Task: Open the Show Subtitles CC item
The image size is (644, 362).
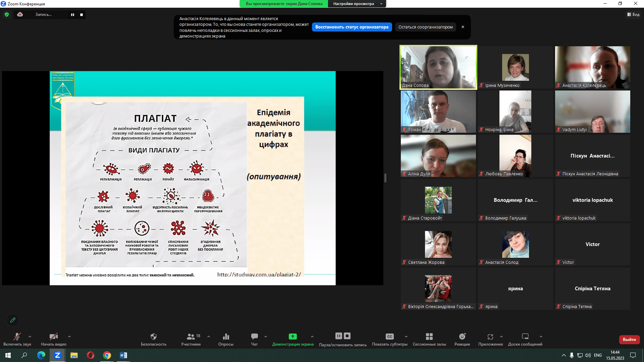Action: click(389, 337)
